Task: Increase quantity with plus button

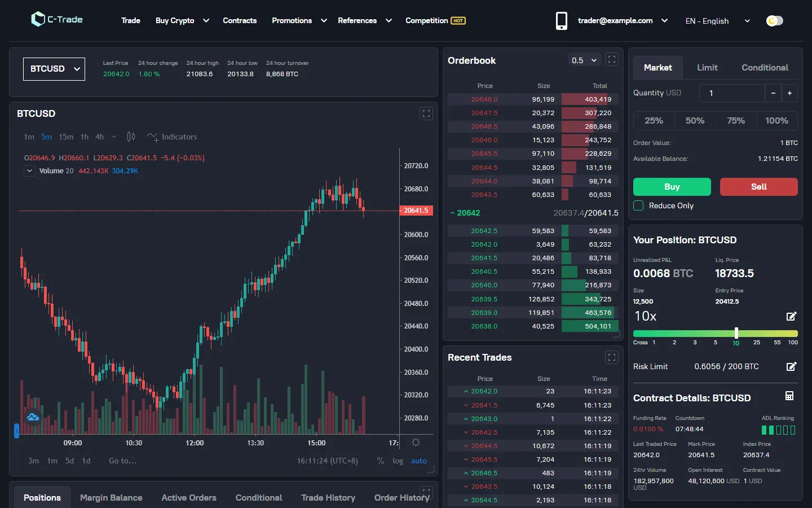Action: pyautogui.click(x=789, y=93)
